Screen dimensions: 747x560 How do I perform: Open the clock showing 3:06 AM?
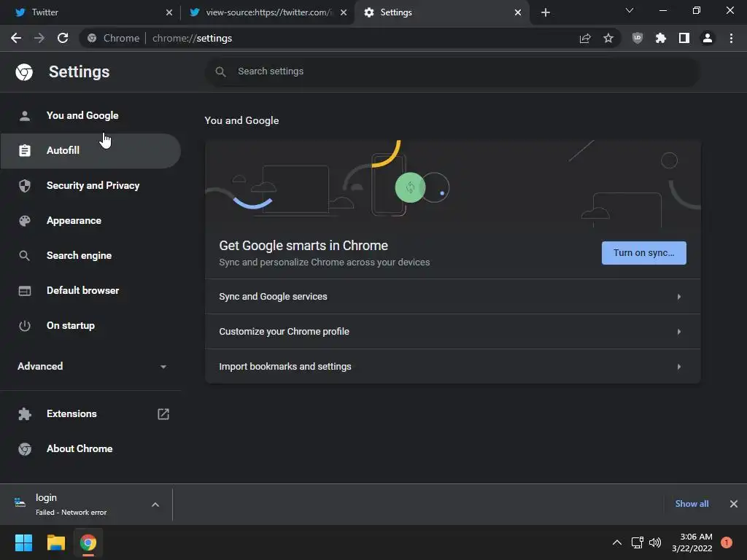(x=692, y=542)
